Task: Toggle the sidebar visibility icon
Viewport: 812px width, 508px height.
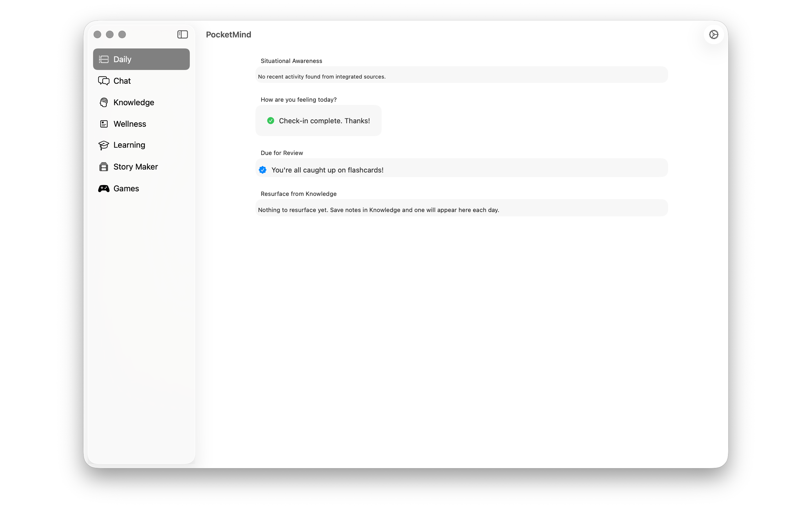Action: pyautogui.click(x=182, y=34)
